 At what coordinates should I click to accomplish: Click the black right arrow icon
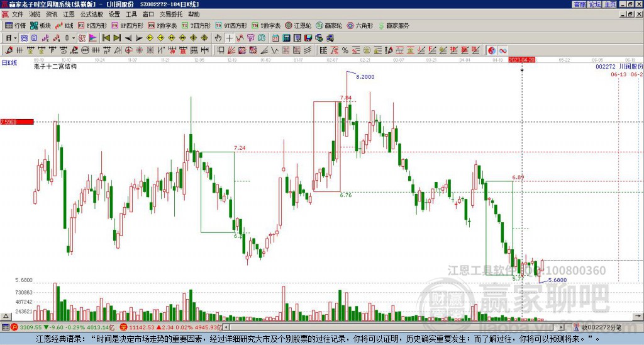pyautogui.click(x=139, y=38)
